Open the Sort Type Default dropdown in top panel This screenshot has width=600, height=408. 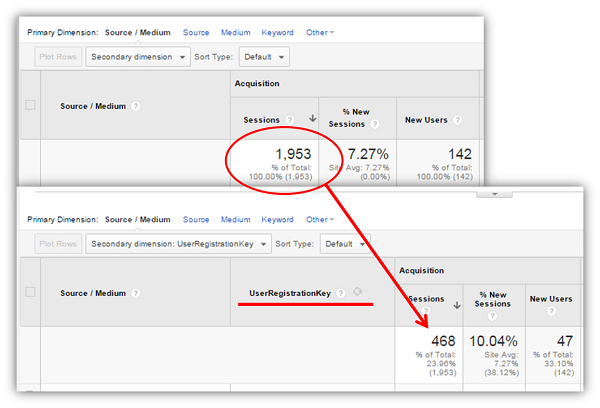click(264, 57)
